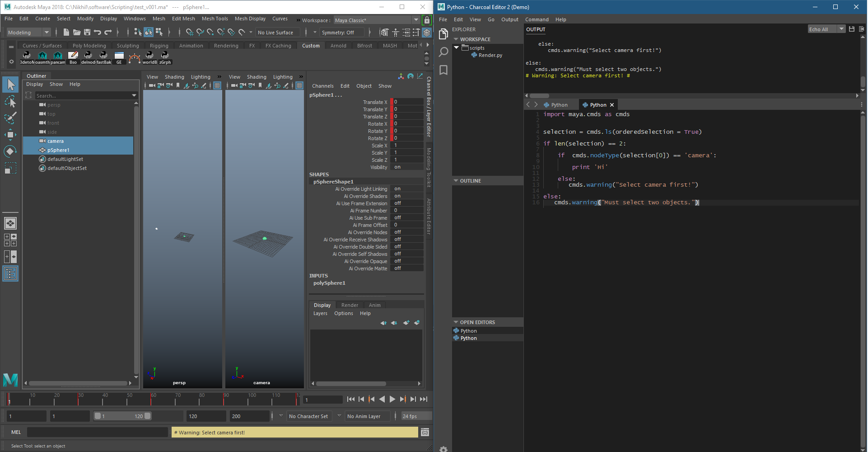Viewport: 868px width, 452px height.
Task: Toggle grid display in persp viewport
Action: [x=217, y=85]
